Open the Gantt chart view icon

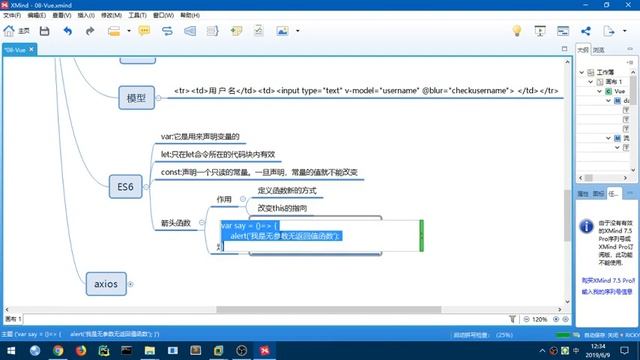tap(563, 31)
